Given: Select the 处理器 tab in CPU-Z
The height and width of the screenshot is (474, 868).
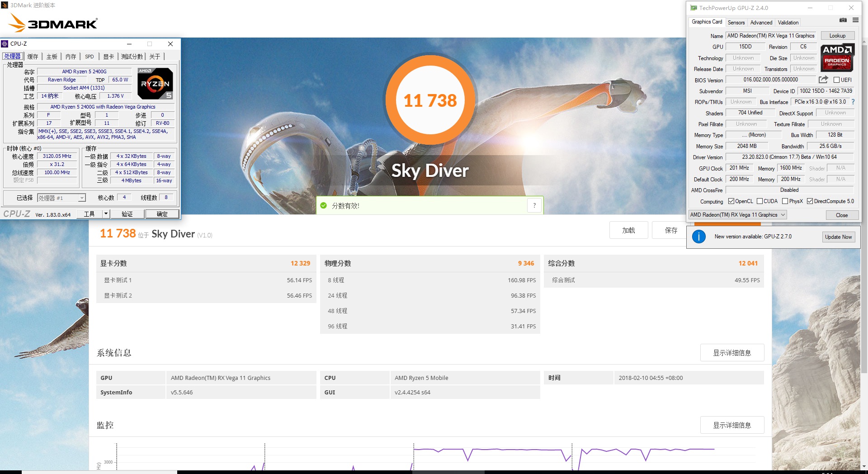Looking at the screenshot, I should 12,56.
